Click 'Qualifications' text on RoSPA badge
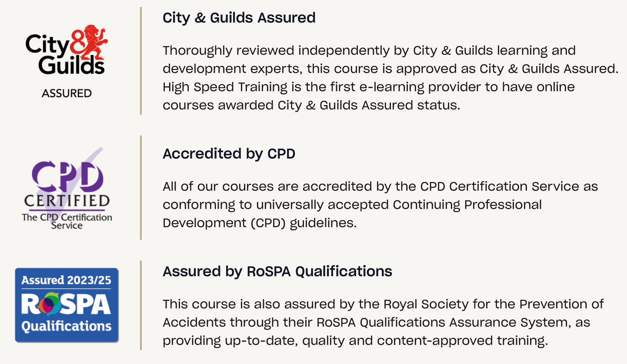627x364 pixels. [x=67, y=326]
